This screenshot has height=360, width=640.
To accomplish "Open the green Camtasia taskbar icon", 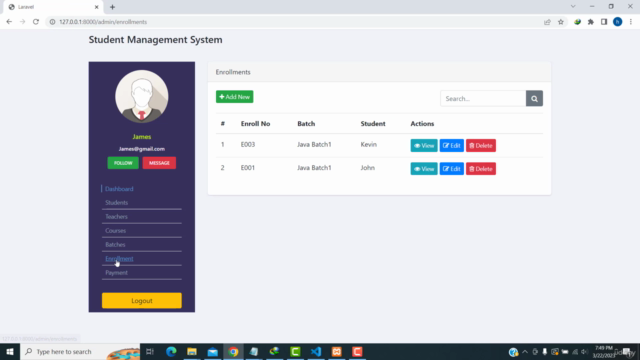I will point(295,351).
